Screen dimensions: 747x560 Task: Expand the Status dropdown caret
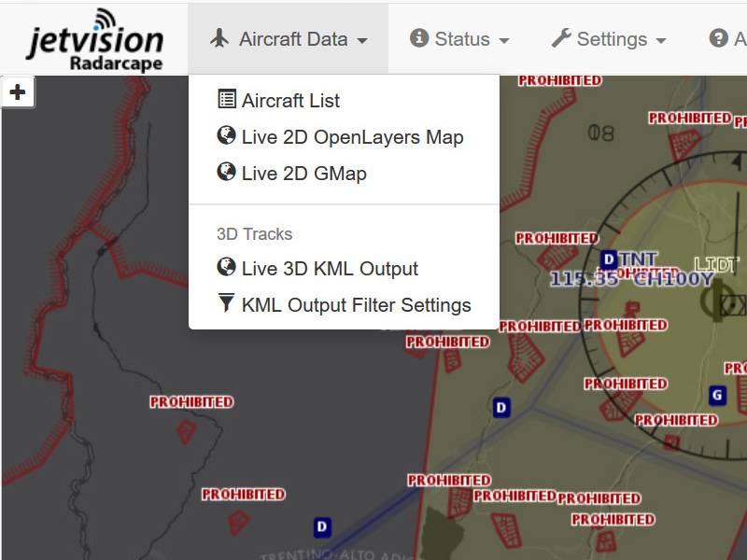pos(504,41)
